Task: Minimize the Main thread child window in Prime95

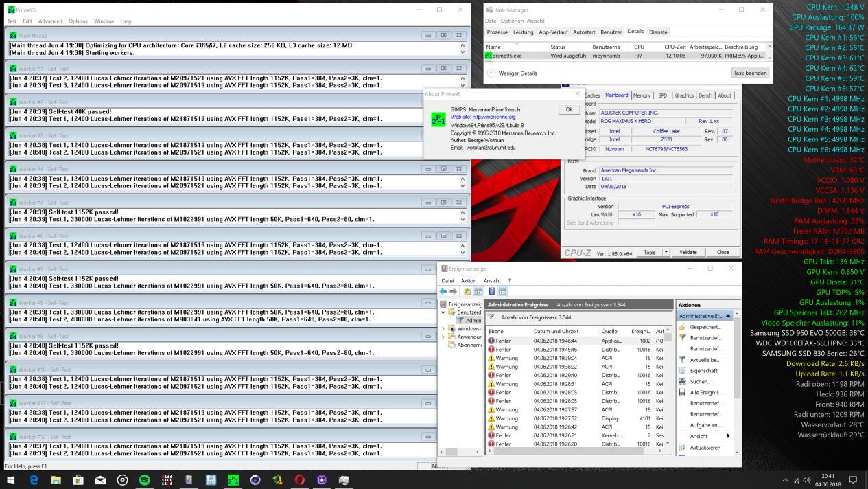Action: pyautogui.click(x=429, y=35)
